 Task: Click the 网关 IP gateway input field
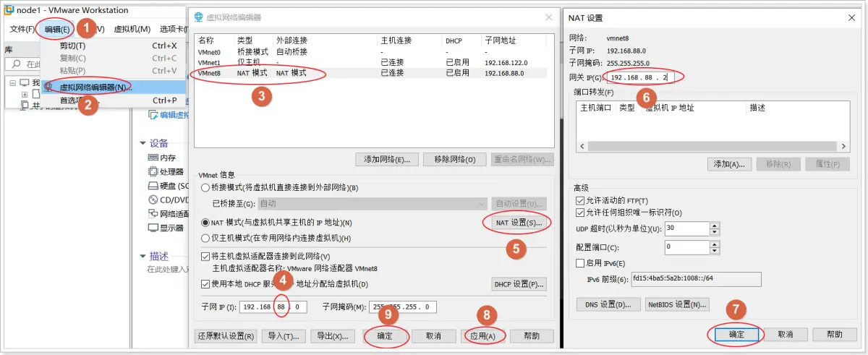[x=639, y=77]
